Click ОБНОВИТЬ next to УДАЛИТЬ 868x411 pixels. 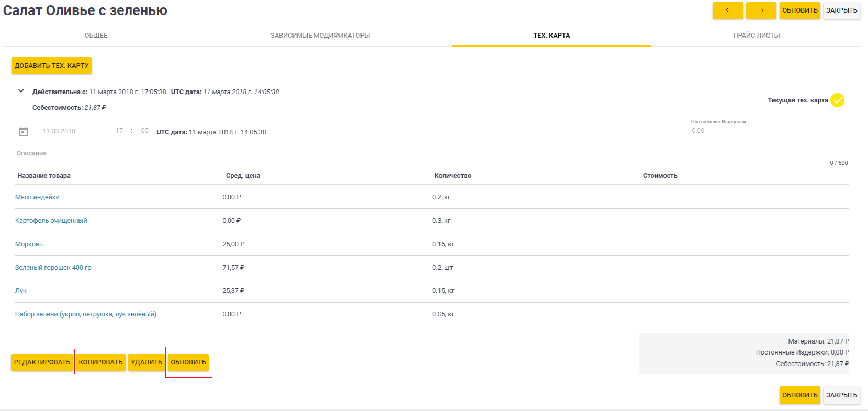pos(188,362)
